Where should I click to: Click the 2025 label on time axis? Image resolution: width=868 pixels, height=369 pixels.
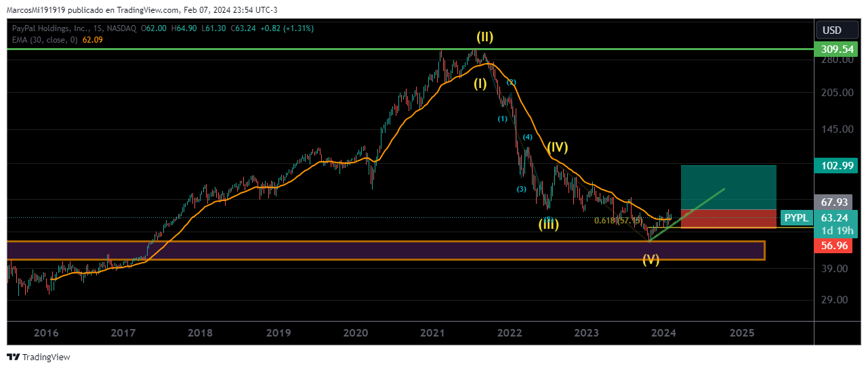pos(743,333)
